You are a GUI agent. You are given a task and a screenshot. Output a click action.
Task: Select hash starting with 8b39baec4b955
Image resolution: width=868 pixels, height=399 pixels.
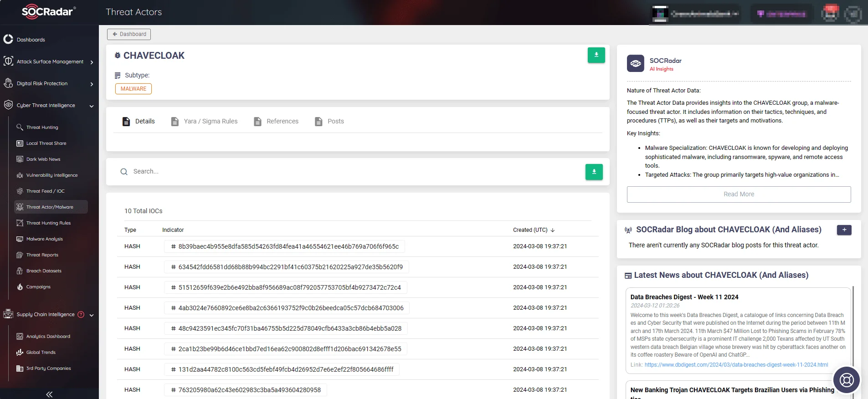tap(284, 246)
